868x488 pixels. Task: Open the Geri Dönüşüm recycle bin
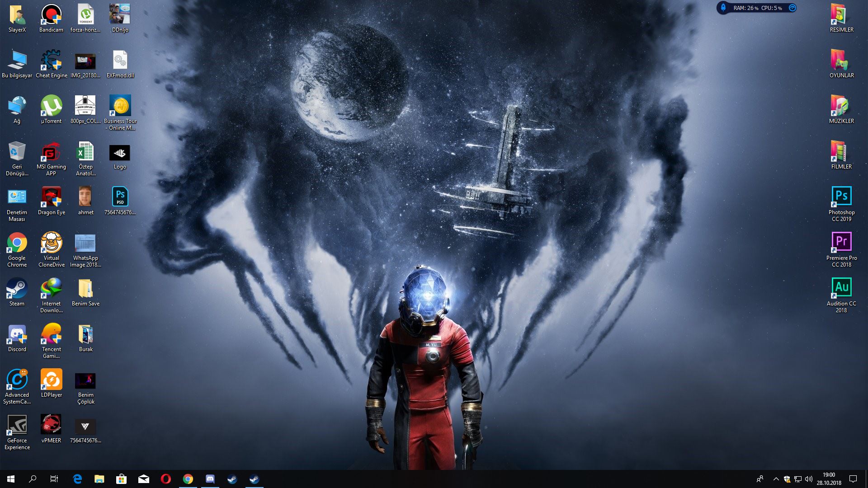pos(17,158)
